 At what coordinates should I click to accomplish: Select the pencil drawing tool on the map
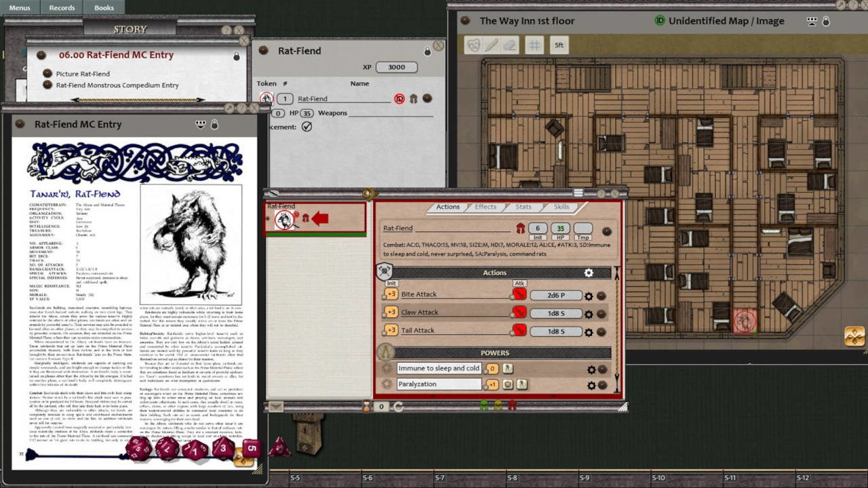pos(491,45)
